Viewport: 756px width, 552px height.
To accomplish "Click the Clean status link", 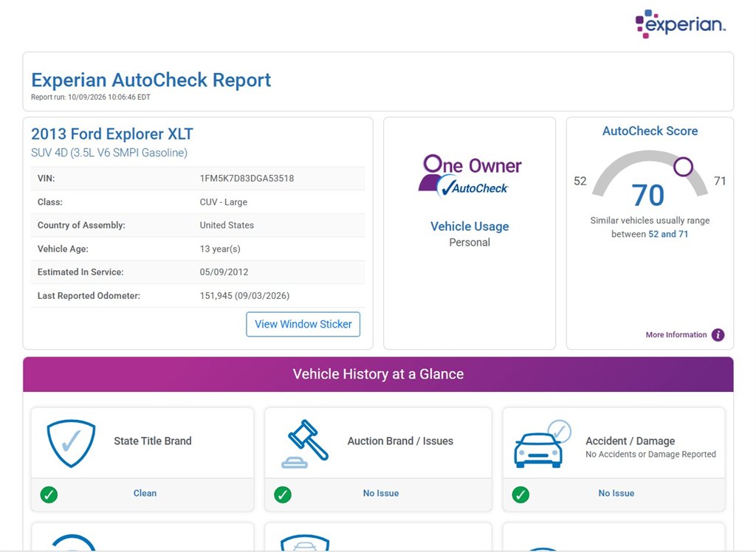I will tap(145, 493).
